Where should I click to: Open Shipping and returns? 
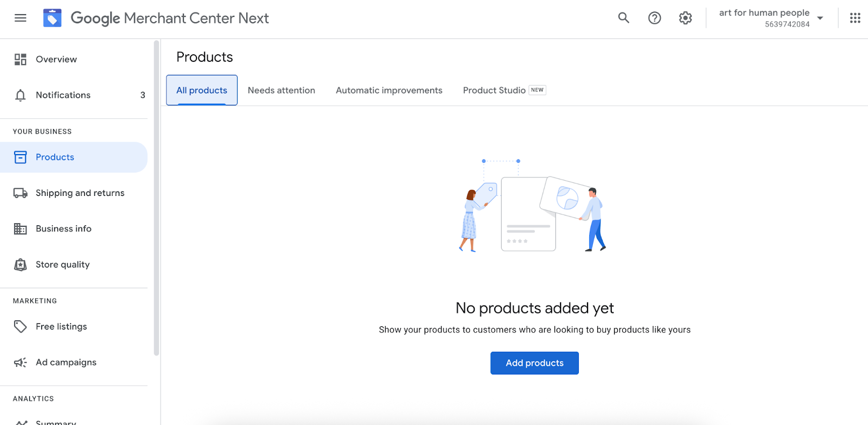[x=74, y=193]
